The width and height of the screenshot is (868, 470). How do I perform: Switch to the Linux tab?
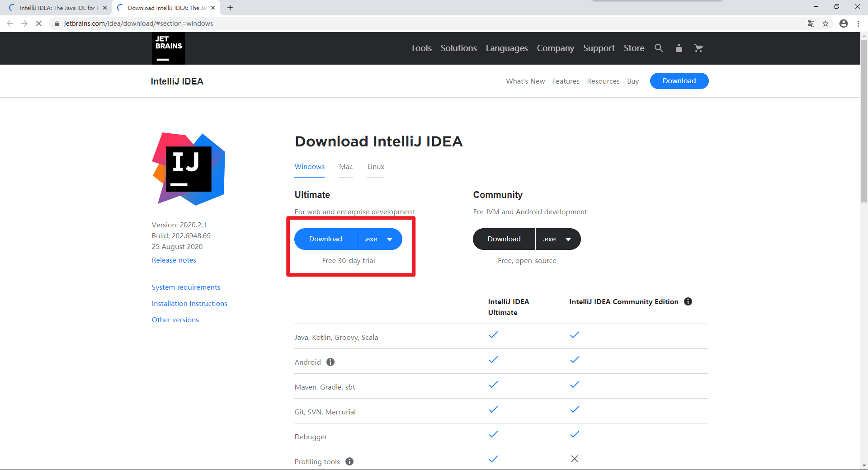click(x=376, y=167)
